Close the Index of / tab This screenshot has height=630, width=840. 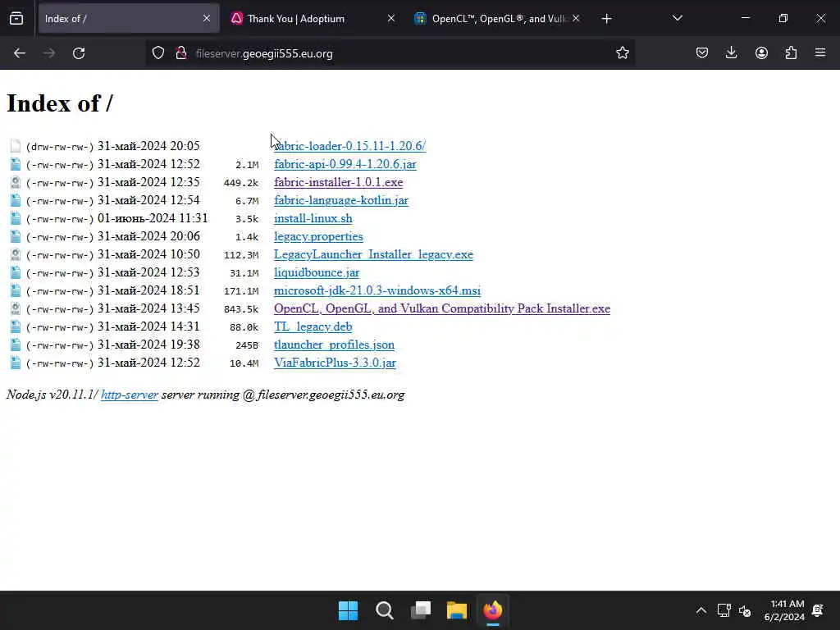coord(207,19)
